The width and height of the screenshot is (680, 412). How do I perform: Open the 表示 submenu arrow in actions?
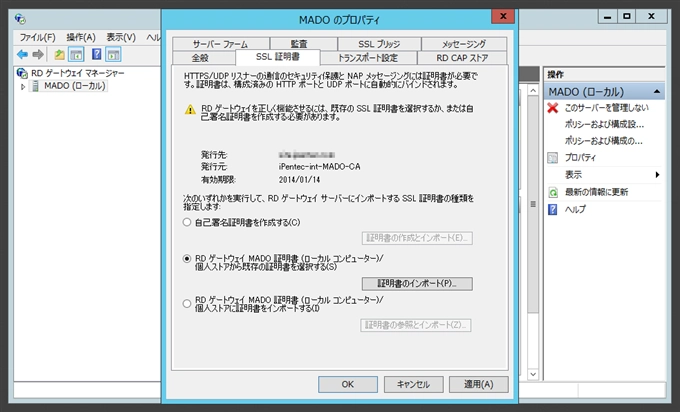point(657,175)
